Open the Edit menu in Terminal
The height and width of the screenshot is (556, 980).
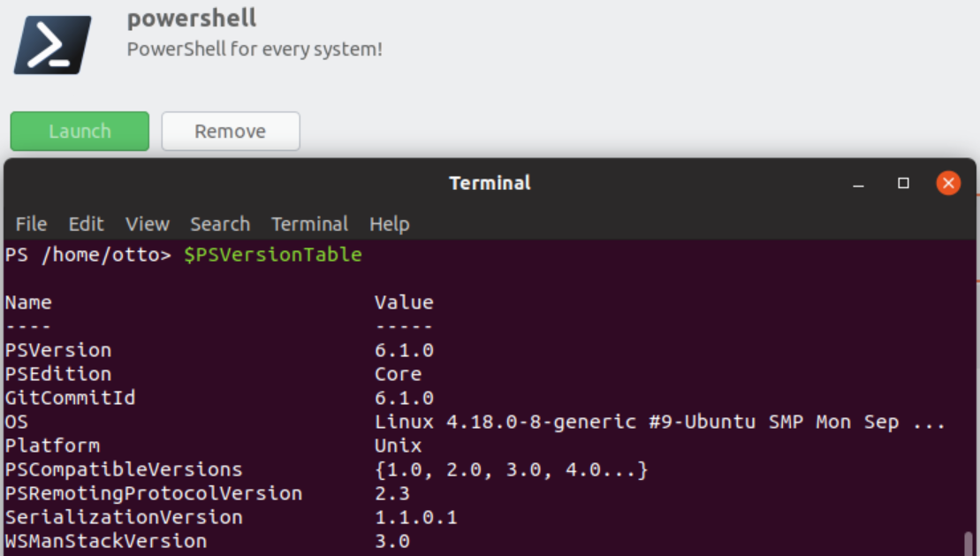coord(87,224)
